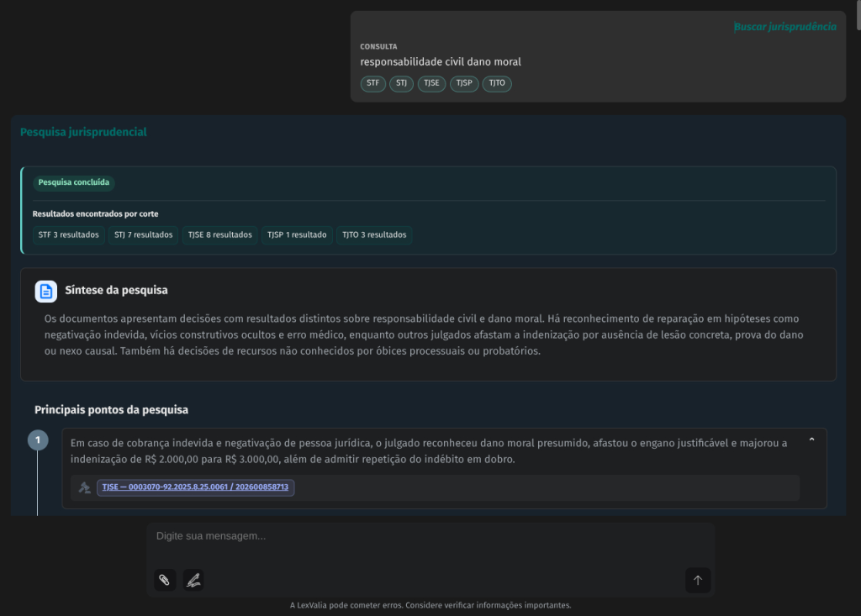Click the Pesquisa concluída status badge
861x616 pixels.
pos(74,182)
